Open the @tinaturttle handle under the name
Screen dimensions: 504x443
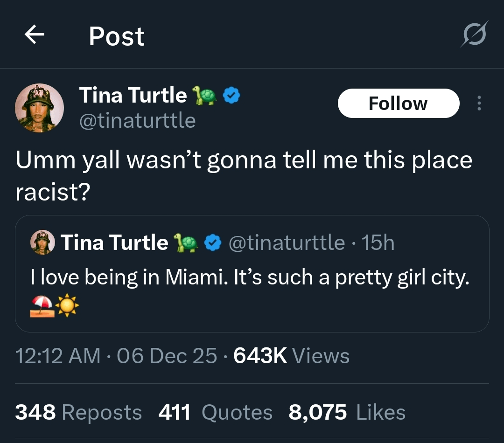tap(137, 121)
